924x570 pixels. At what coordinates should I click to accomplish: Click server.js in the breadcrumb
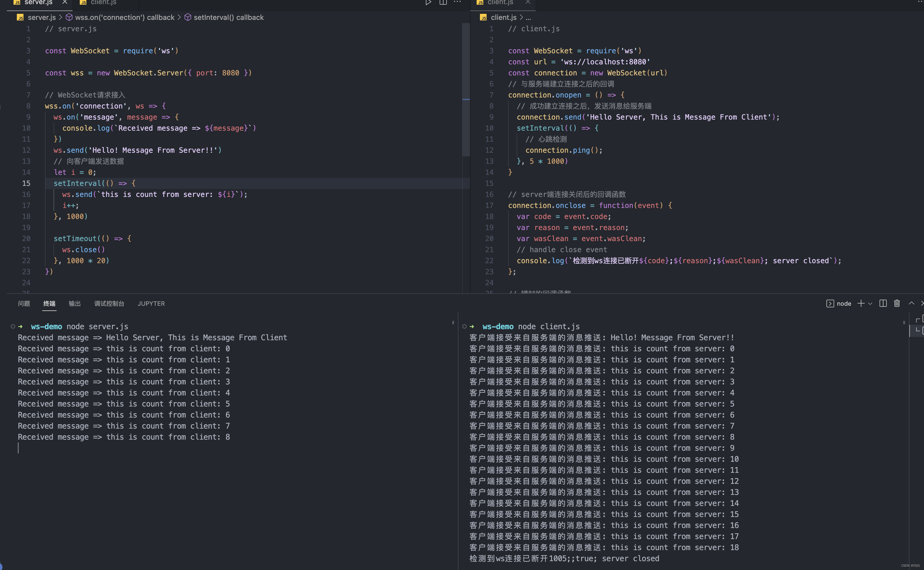click(41, 17)
